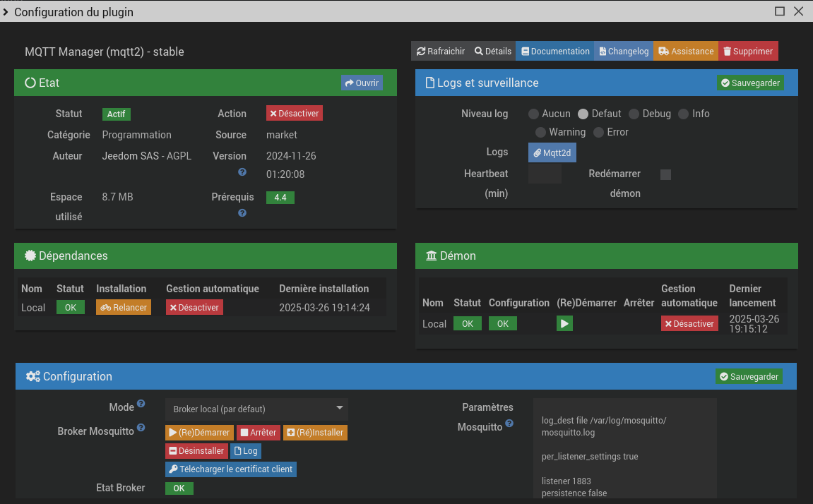Click help icon beside Mode label
813x504 pixels.
[141, 404]
